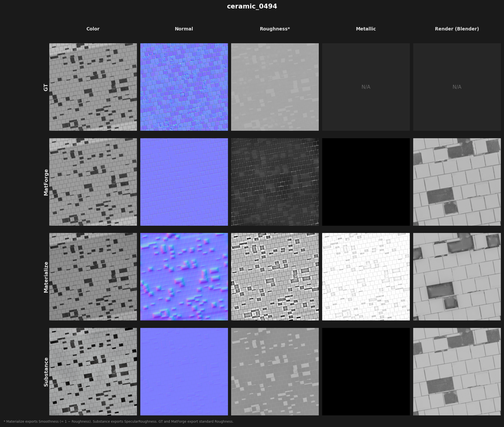The height and width of the screenshot is (427, 504).
Task: Click the Substance Blender render thumbnail
Action: (457, 372)
